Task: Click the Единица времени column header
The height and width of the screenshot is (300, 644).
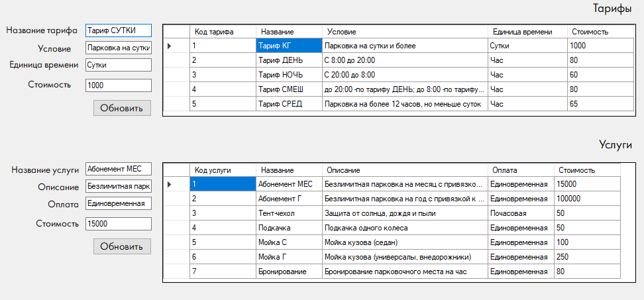Action: 527,32
